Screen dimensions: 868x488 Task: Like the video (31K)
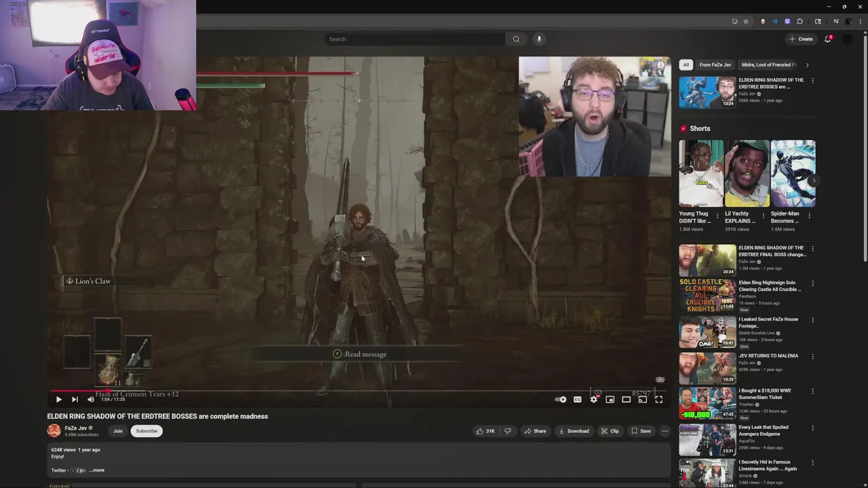pyautogui.click(x=485, y=431)
